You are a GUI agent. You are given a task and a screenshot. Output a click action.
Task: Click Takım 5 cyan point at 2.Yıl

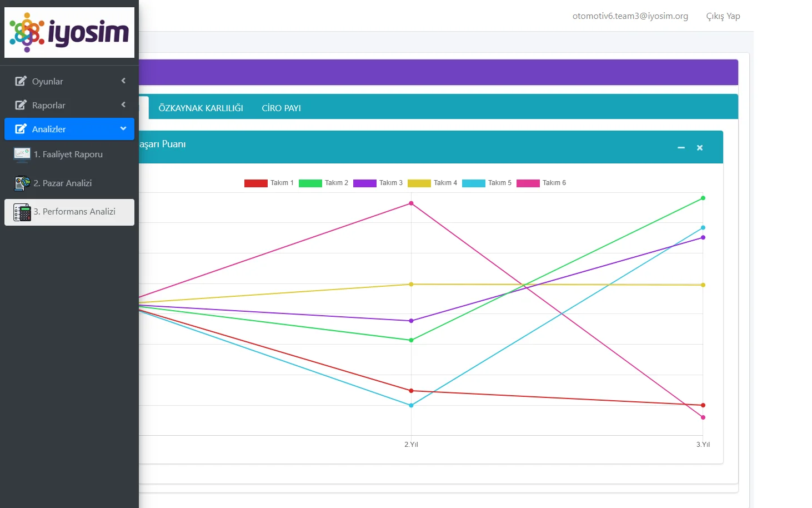pyautogui.click(x=411, y=405)
